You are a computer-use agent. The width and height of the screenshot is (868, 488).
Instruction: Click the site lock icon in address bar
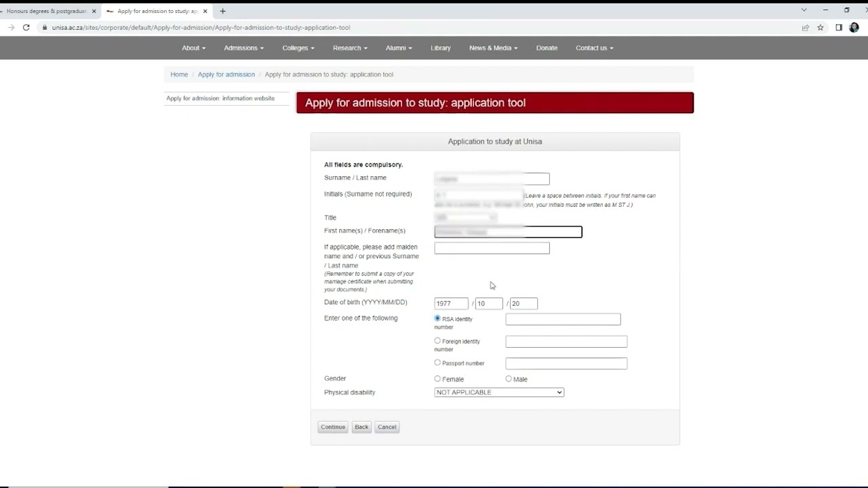tap(45, 28)
